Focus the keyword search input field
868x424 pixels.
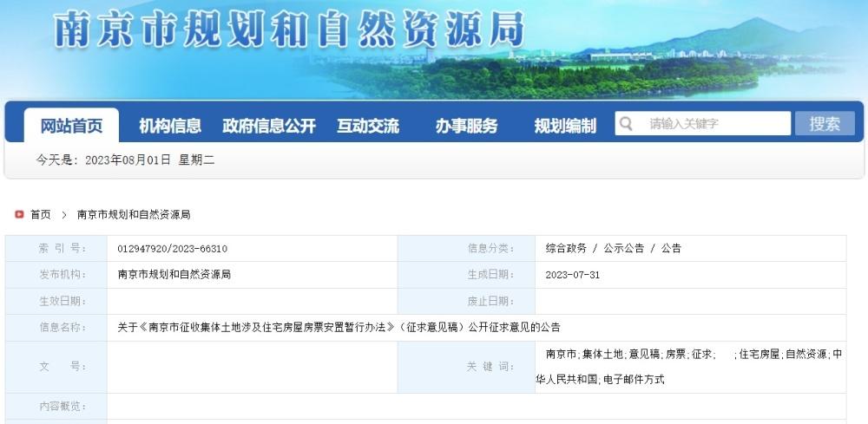click(703, 123)
